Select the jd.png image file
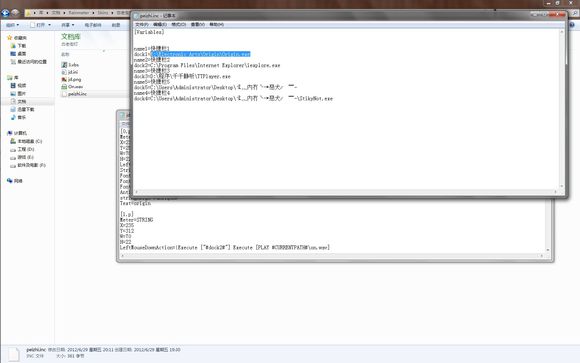 [71, 80]
